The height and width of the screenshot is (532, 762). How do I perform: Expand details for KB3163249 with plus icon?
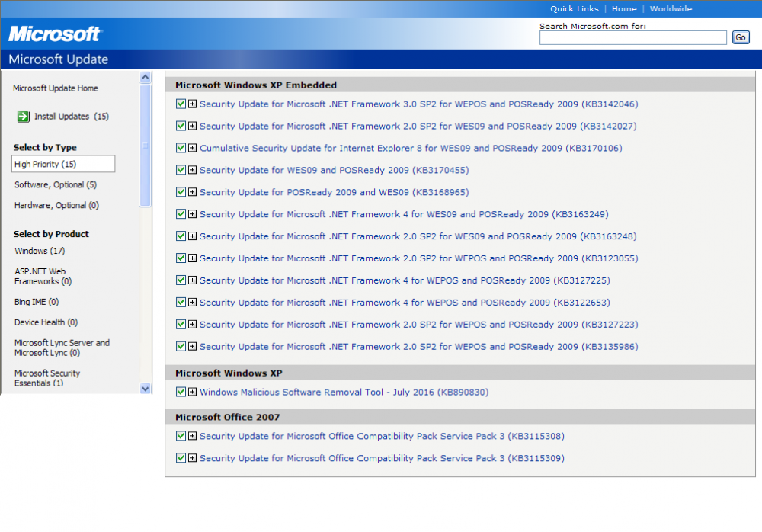(x=193, y=214)
